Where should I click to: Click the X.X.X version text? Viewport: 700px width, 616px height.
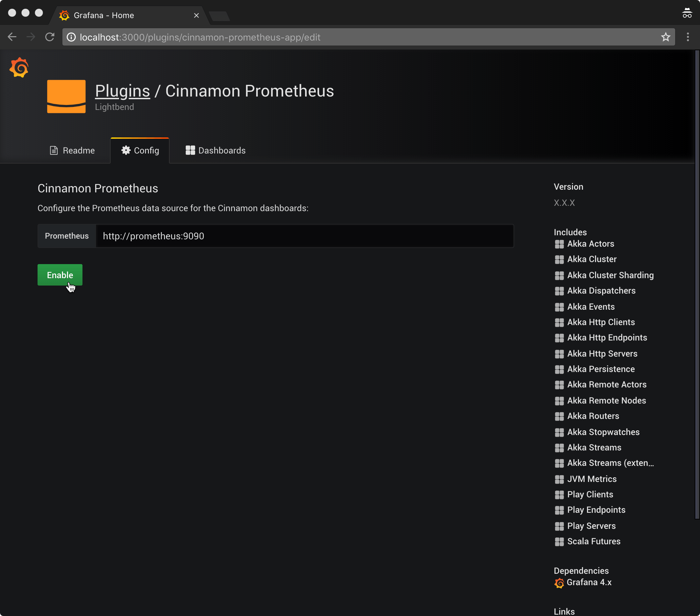coord(564,203)
